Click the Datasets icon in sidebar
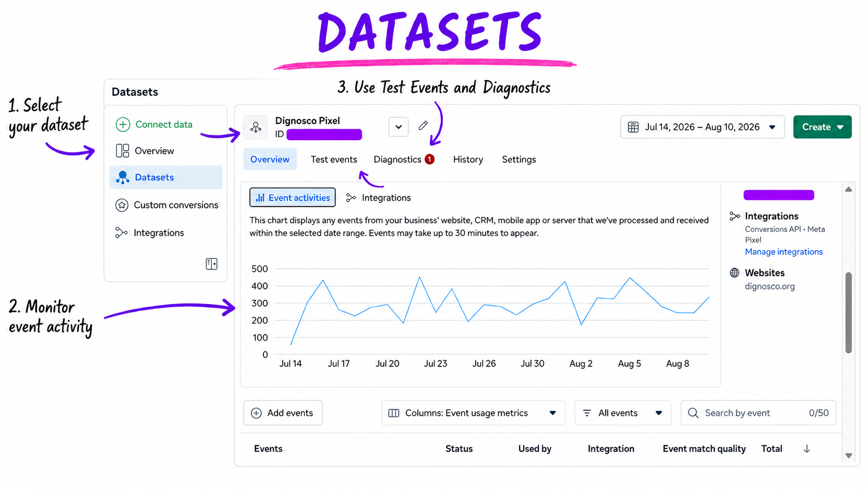 pos(123,178)
